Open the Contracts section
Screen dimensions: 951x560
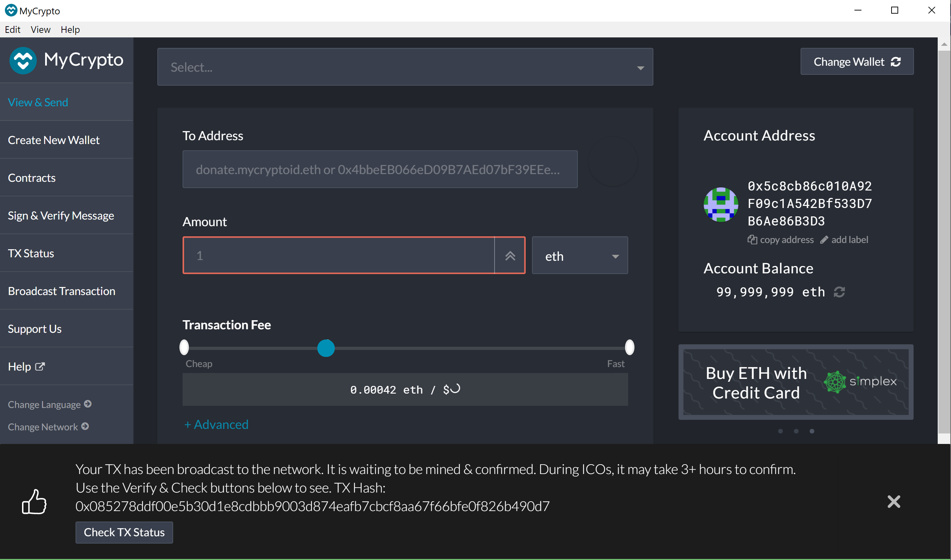(x=66, y=178)
